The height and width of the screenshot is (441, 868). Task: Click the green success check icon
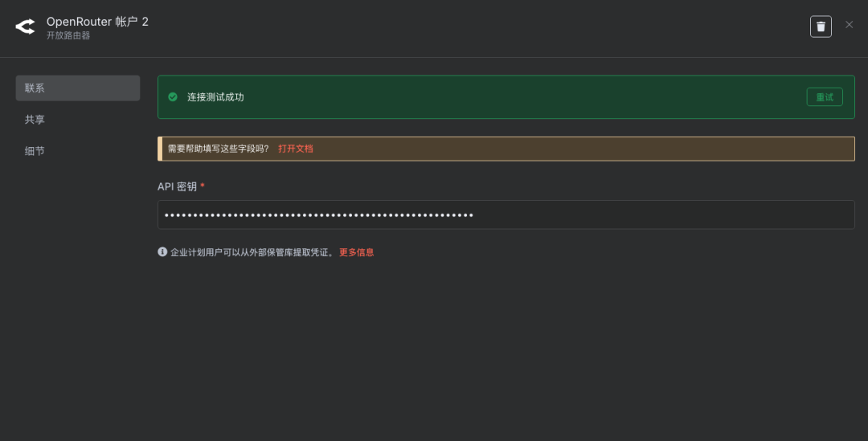click(173, 97)
